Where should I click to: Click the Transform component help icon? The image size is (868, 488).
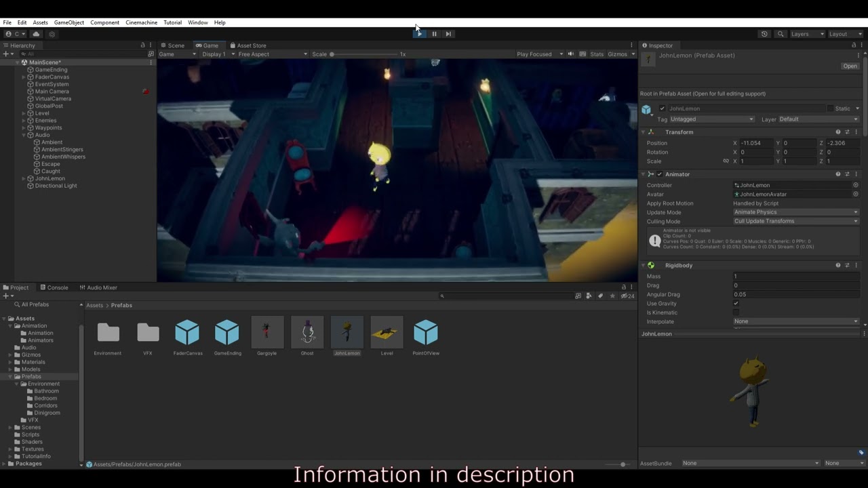pyautogui.click(x=838, y=132)
